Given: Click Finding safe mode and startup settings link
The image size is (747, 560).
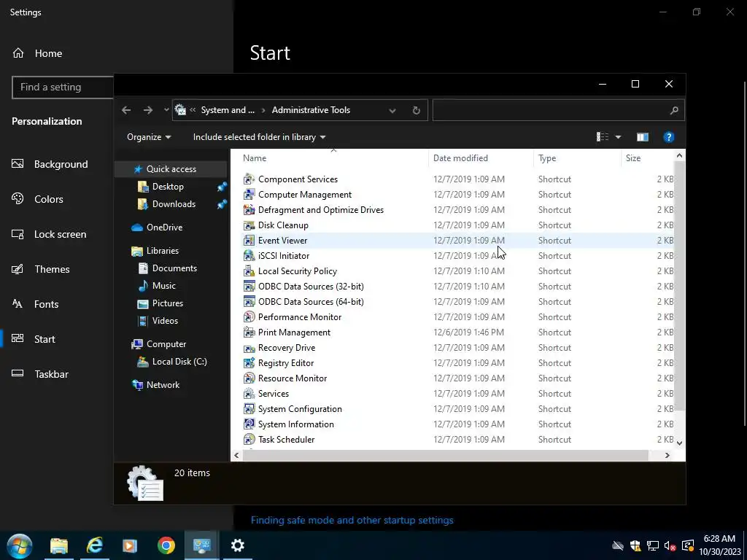Looking at the screenshot, I should pyautogui.click(x=352, y=520).
